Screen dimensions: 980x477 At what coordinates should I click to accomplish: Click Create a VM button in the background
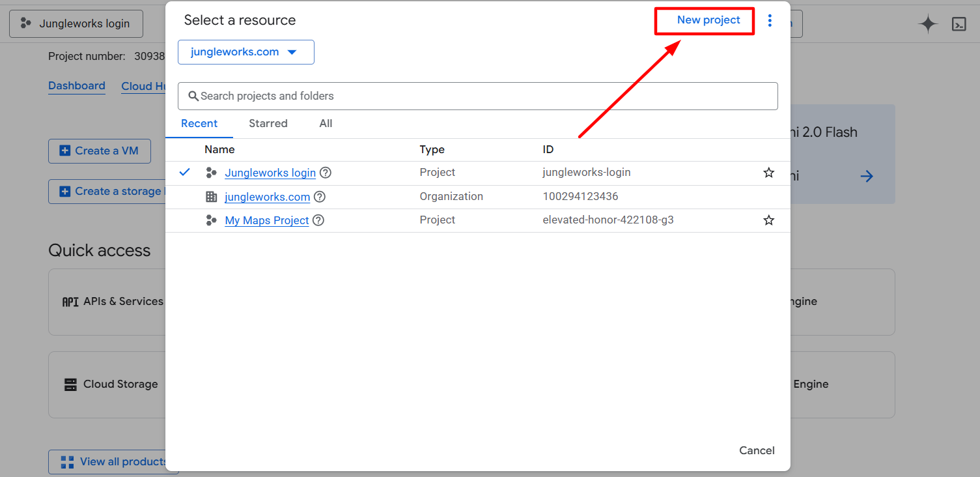[x=100, y=151]
